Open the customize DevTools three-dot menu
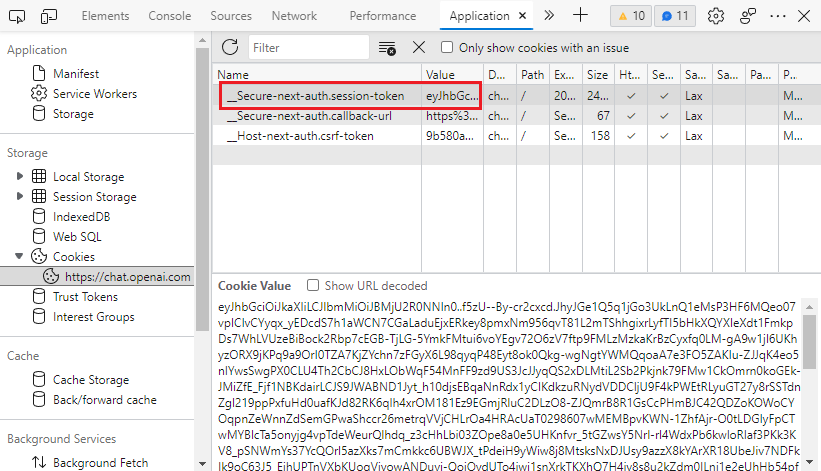Viewport: 821px width, 471px height. click(749, 16)
